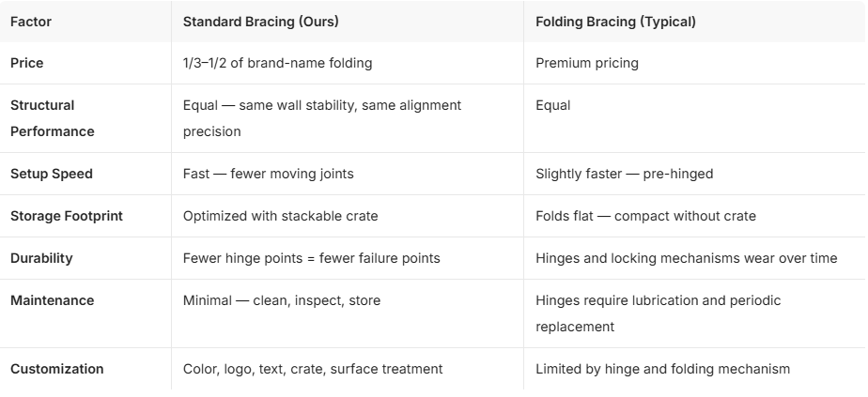The height and width of the screenshot is (397, 868).
Task: Click the Storage Footprint row label
Action: tap(67, 216)
